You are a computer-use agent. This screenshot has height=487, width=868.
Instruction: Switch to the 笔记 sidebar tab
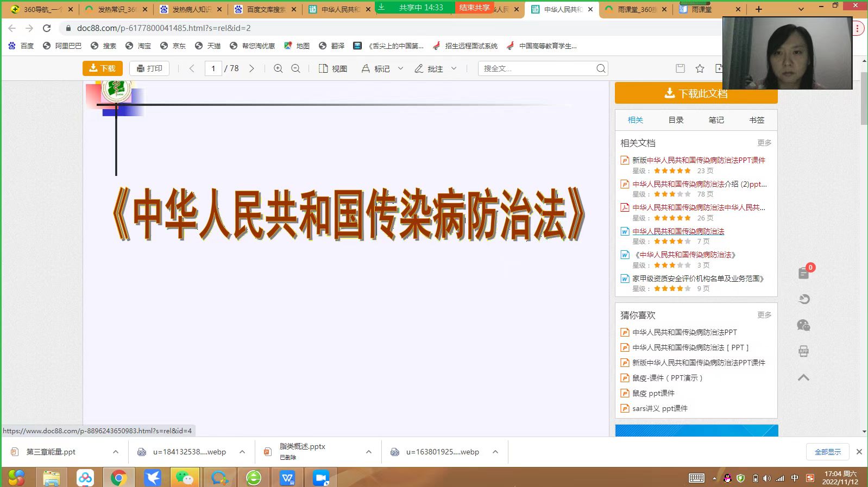(x=716, y=120)
